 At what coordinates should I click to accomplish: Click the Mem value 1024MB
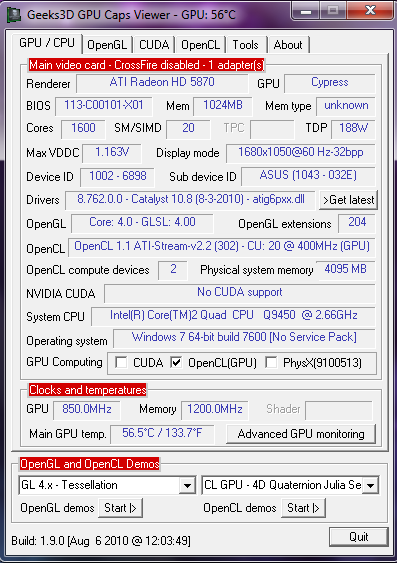(223, 106)
